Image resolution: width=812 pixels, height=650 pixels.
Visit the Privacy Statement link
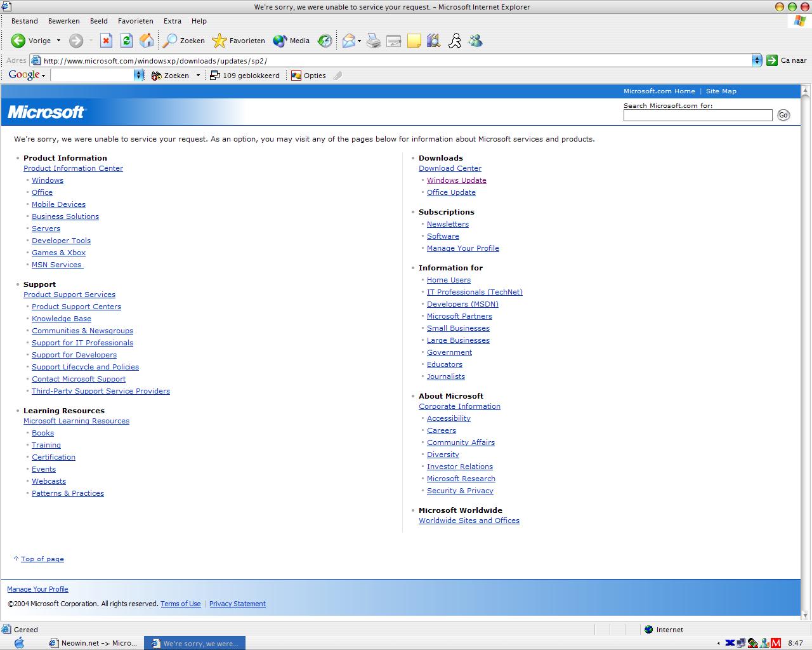[x=237, y=603]
